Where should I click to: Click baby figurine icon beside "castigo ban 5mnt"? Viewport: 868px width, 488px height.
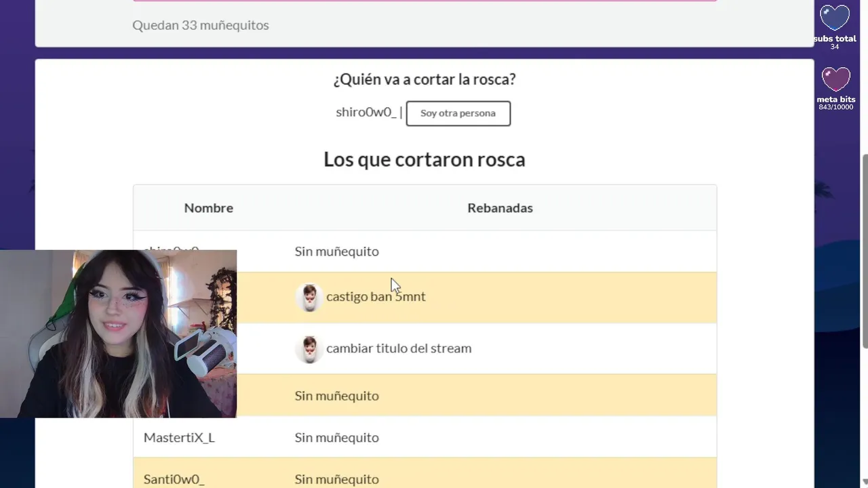click(x=309, y=297)
